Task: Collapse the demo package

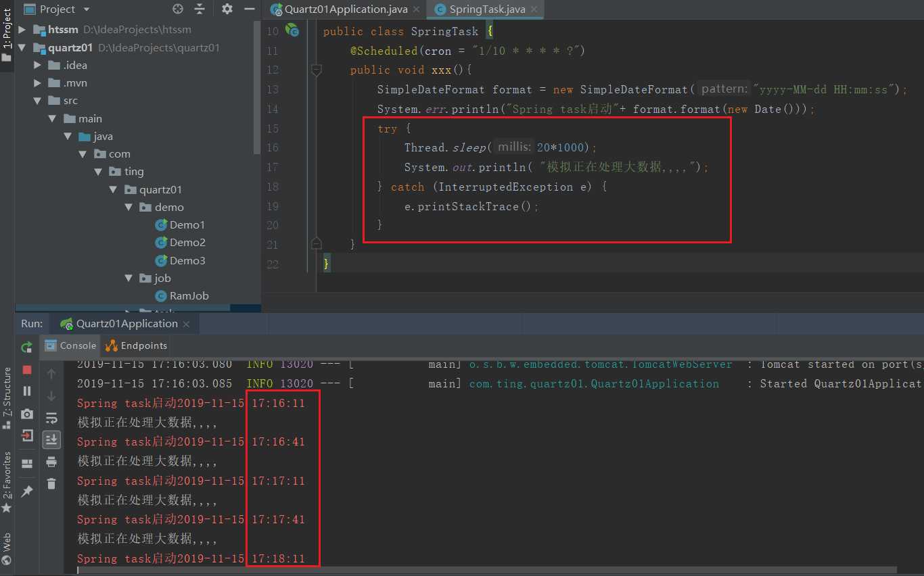Action: 129,208
